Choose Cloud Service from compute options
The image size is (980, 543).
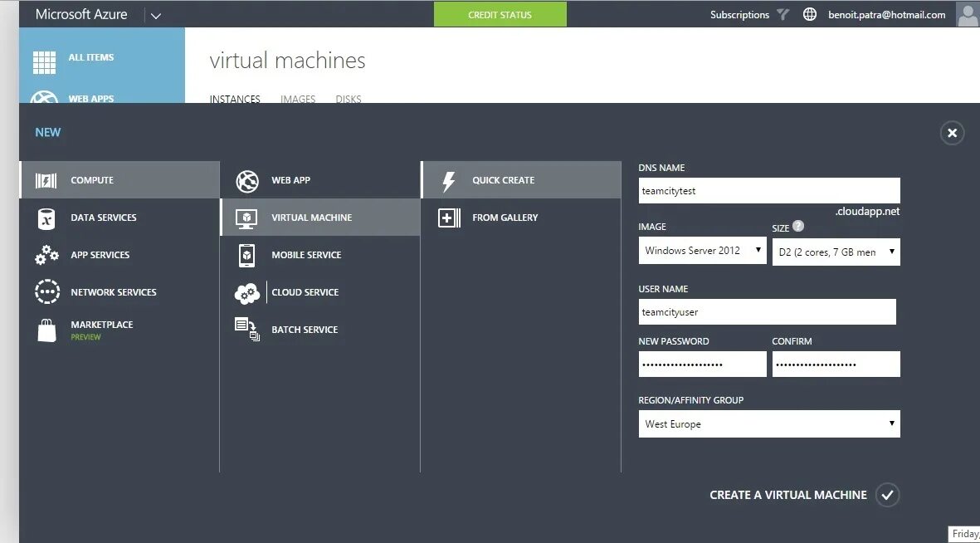(320, 292)
